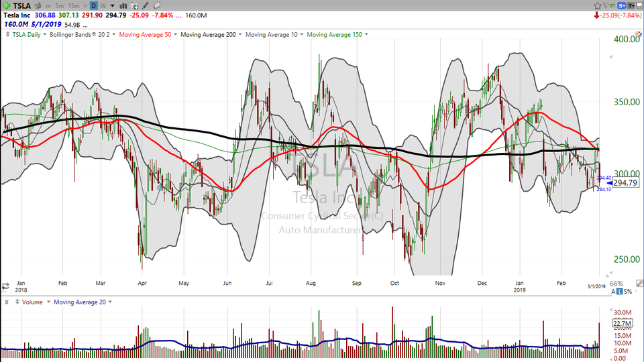Expand the Moving Average 150 dropdown arrow
The height and width of the screenshot is (362, 644).
coord(366,34)
